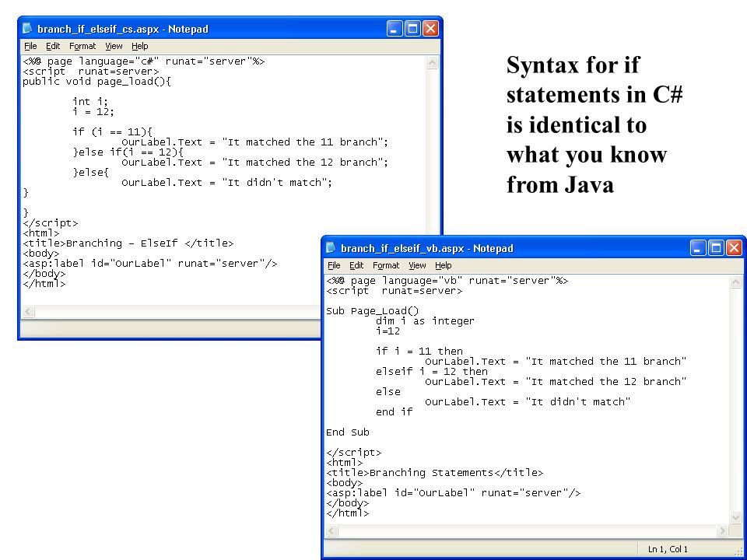Screen dimensions: 747x560
Task: Click line '<title>Branching Statements</title>'
Action: coord(434,473)
